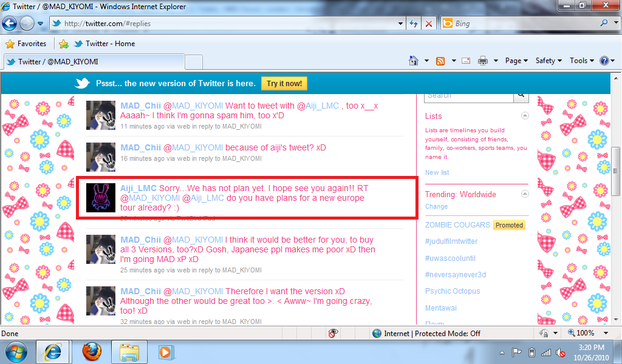Expand the feeds dropdown arrow
This screenshot has width=622, height=364.
pyautogui.click(x=454, y=61)
